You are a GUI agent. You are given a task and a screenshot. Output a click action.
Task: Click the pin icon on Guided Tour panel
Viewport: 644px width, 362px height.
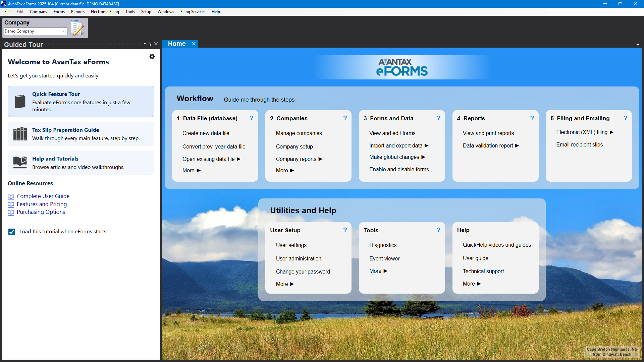coord(150,44)
